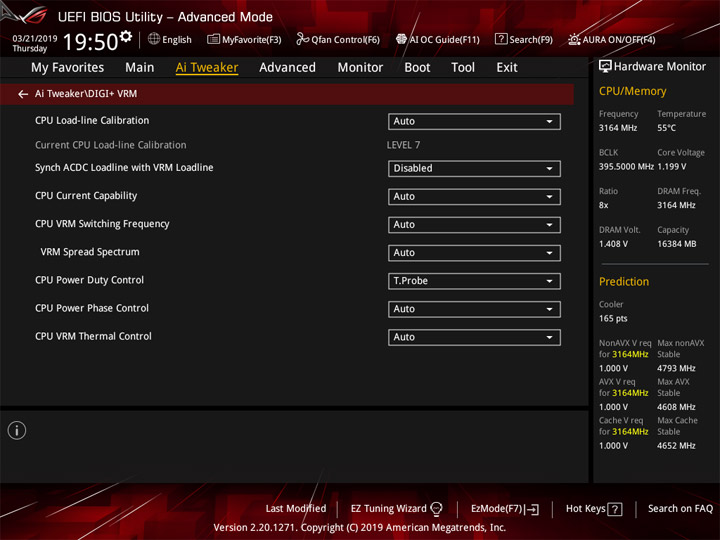Go to the Exit tab
The width and height of the screenshot is (720, 540).
coord(507,68)
